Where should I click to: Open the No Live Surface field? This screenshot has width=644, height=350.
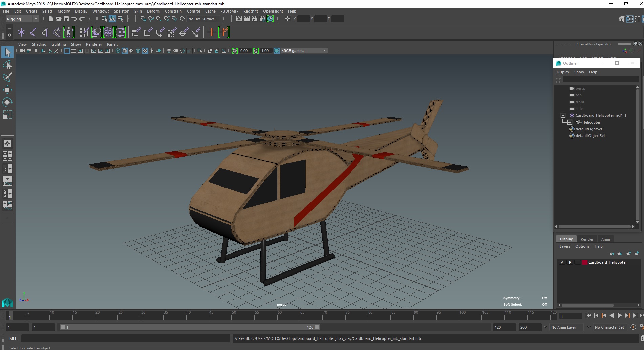pyautogui.click(x=204, y=19)
